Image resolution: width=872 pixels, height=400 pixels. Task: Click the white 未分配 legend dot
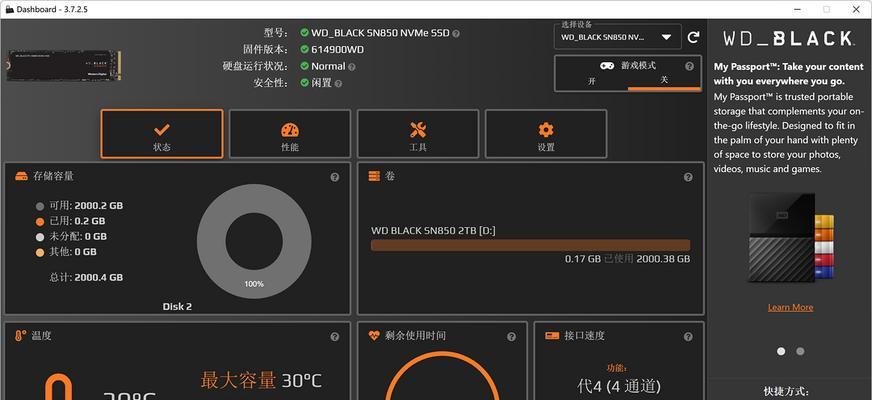39,236
